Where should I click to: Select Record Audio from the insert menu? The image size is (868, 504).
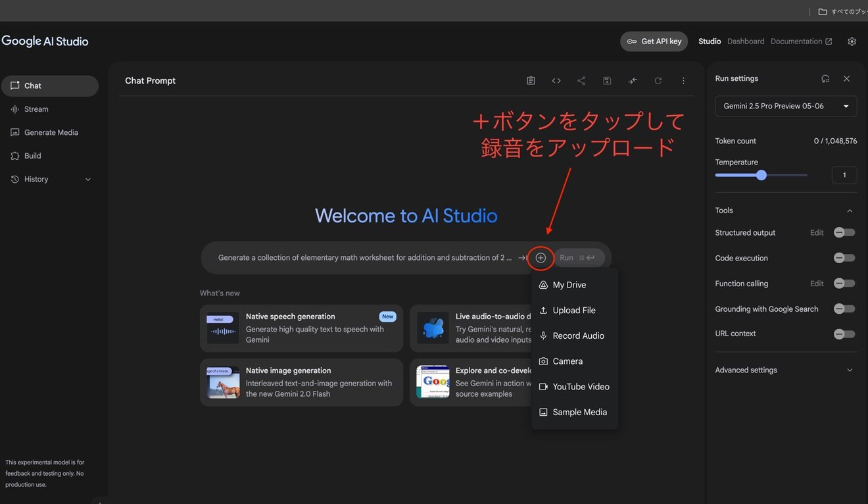575,336
